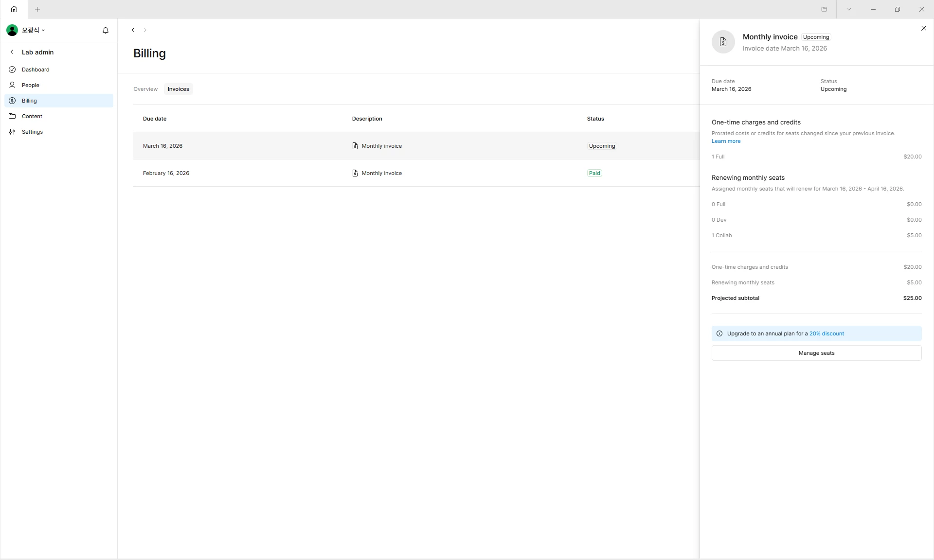The width and height of the screenshot is (934, 560).
Task: Click the home icon in tab bar
Action: point(14,9)
